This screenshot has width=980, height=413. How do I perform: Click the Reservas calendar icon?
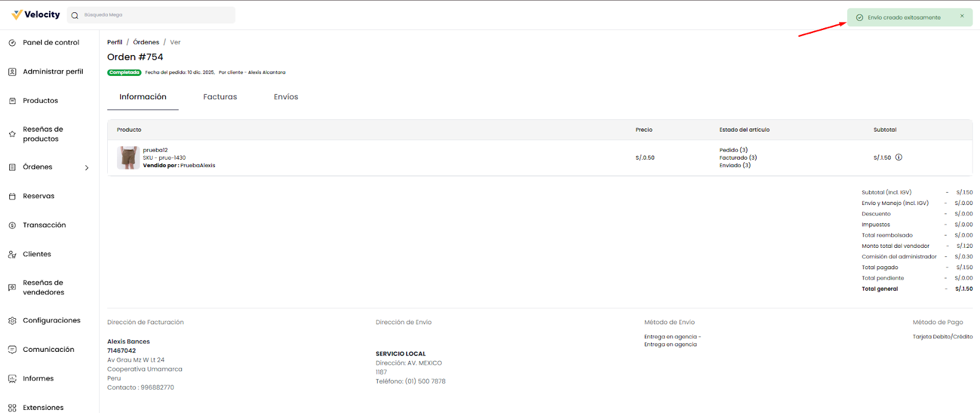[x=12, y=196]
